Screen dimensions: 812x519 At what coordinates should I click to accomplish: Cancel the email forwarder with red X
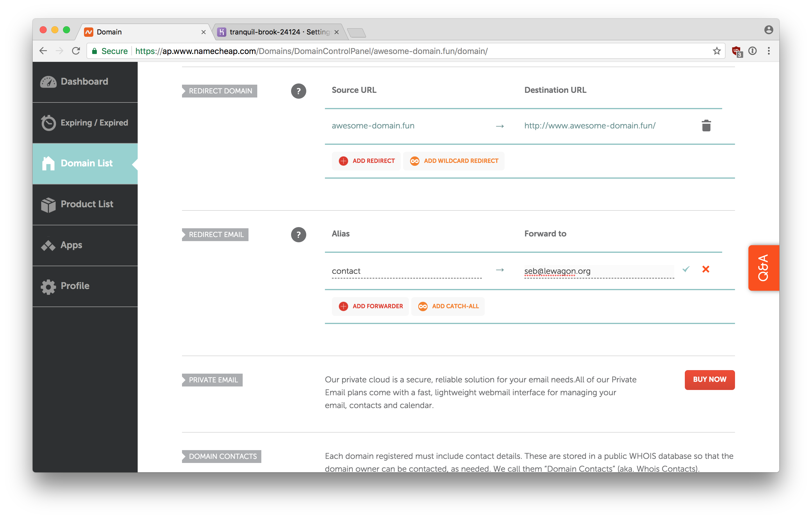coord(706,269)
